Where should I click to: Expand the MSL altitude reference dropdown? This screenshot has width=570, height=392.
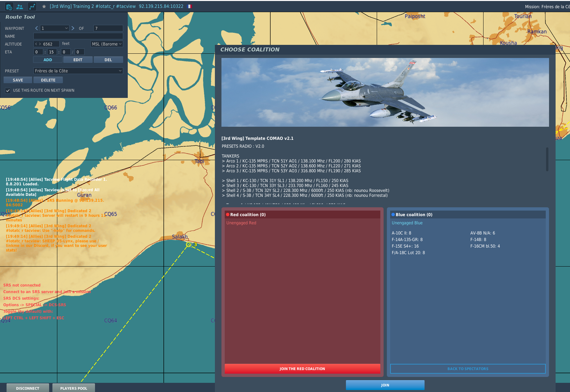coord(106,44)
